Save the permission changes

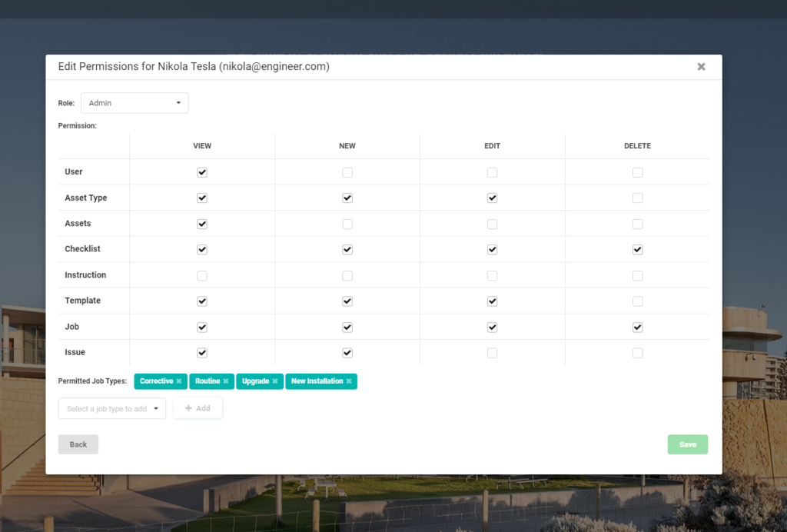(687, 444)
